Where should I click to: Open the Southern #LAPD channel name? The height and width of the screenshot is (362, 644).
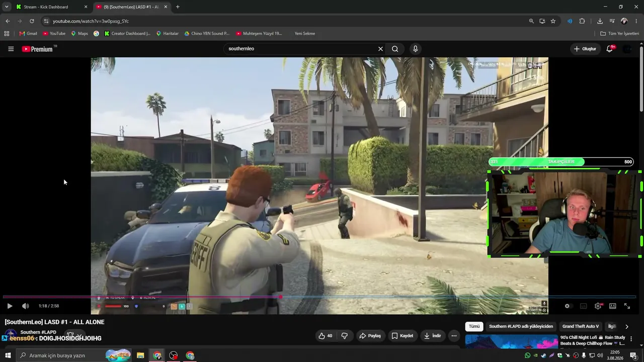click(x=38, y=332)
